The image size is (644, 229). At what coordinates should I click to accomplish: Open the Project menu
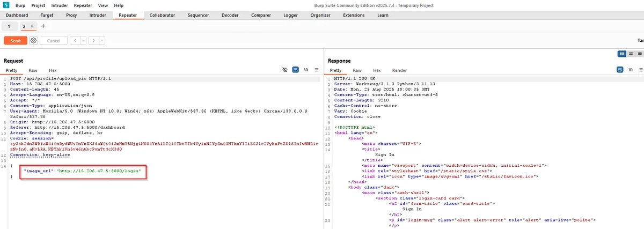[38, 5]
